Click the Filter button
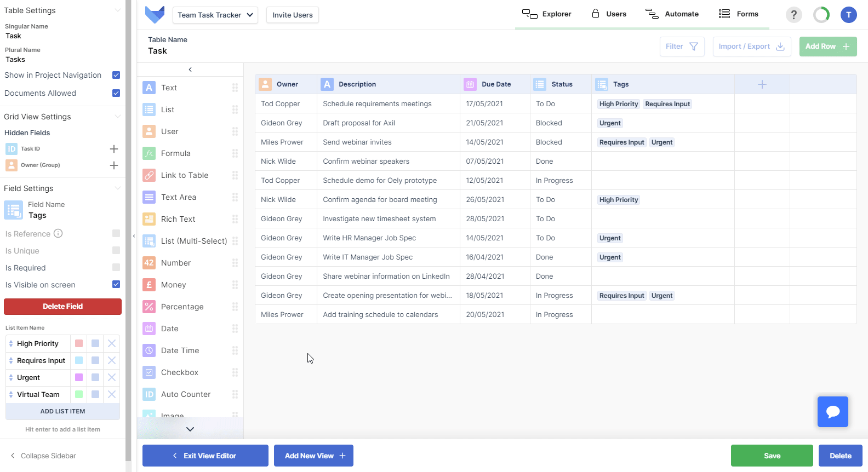868x472 pixels. click(x=682, y=47)
